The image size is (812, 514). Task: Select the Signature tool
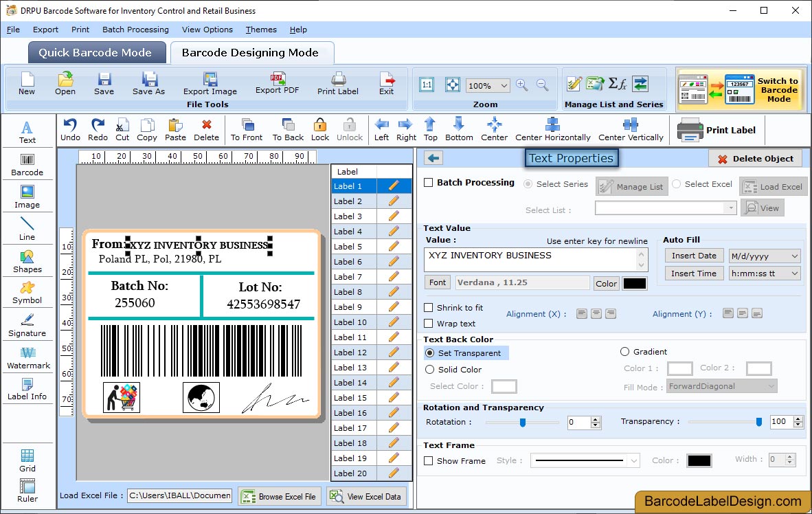coord(27,326)
